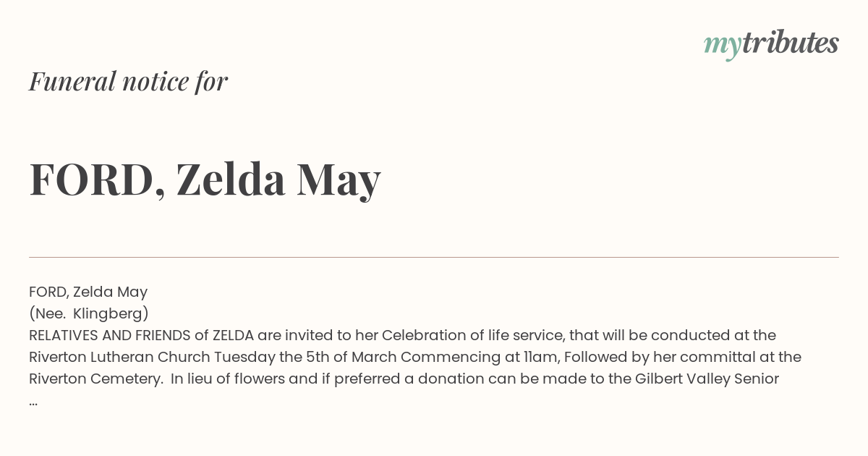Click the green "my" in the logo

[x=723, y=46]
